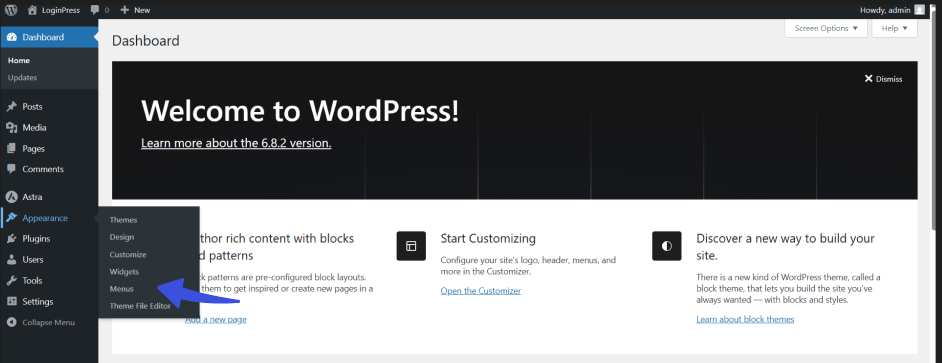
Task: Click the Start Customizing layout icon
Action: click(411, 246)
